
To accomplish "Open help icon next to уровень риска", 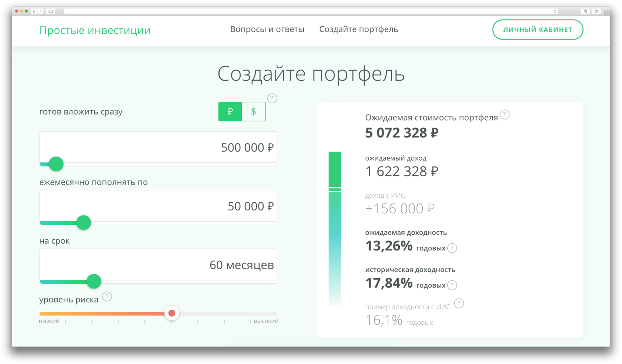I will click(107, 297).
